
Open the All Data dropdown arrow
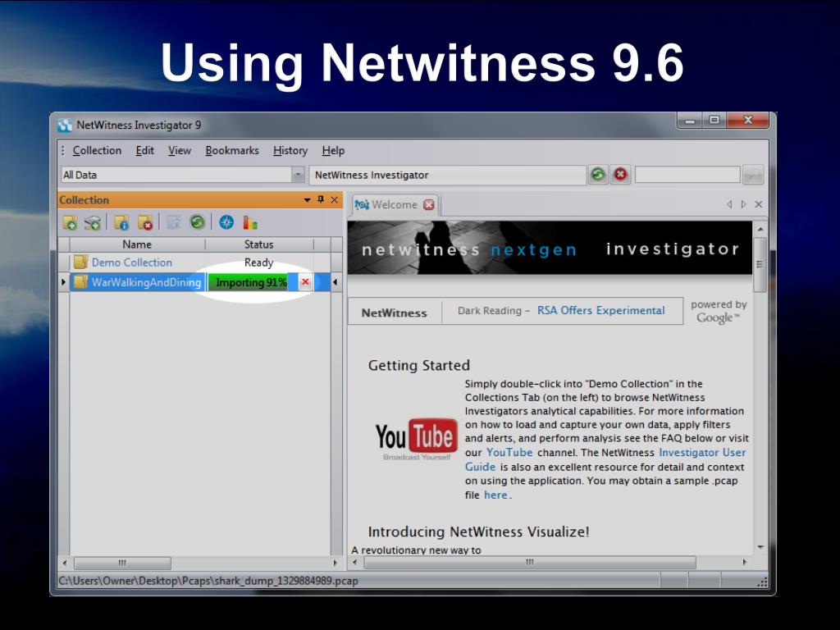click(x=299, y=175)
